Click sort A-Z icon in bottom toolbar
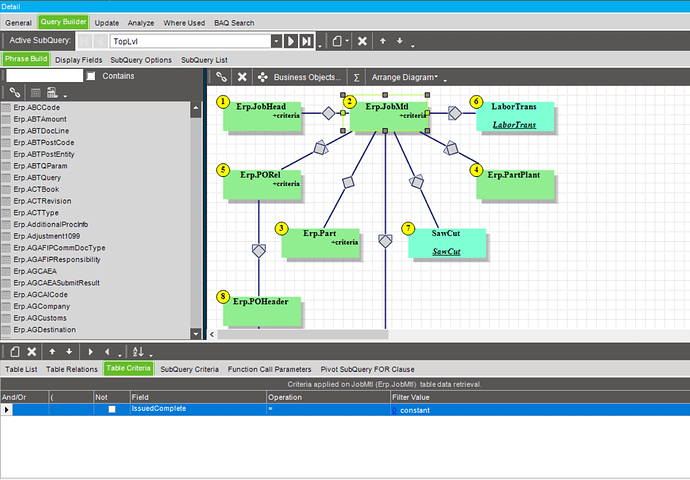 (x=138, y=352)
